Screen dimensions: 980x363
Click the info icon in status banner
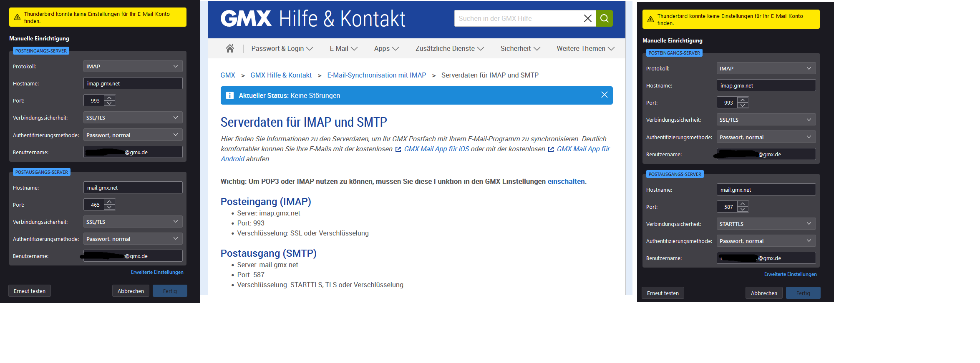[x=229, y=95]
